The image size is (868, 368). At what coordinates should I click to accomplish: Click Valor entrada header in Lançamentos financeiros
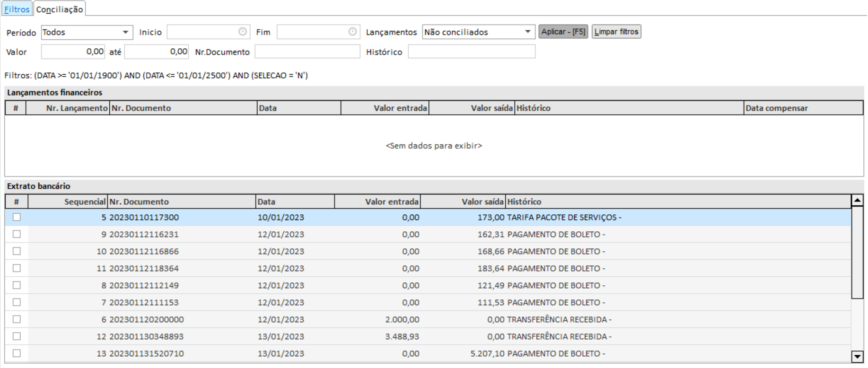point(385,108)
